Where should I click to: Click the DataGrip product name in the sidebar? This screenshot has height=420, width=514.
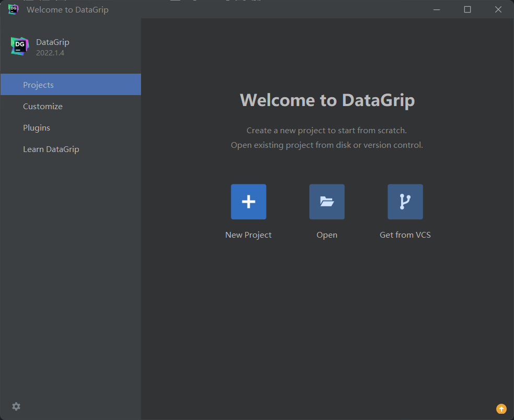[x=53, y=42]
